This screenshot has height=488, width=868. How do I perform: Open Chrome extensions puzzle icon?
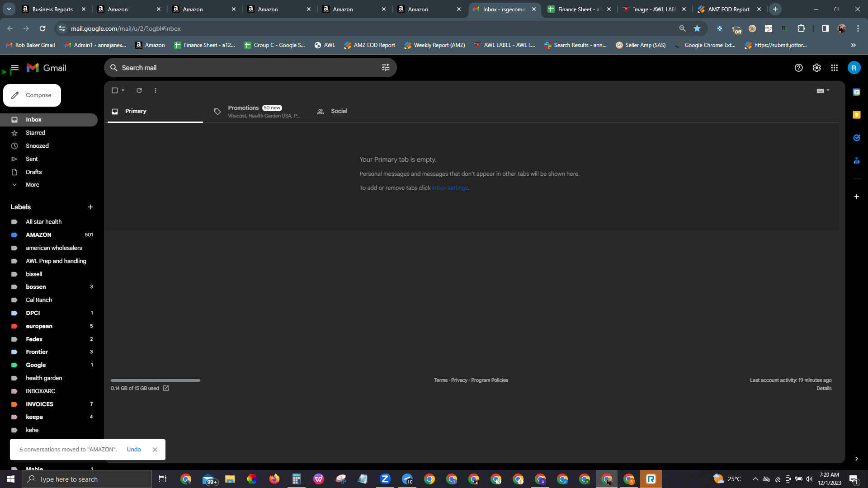click(801, 28)
